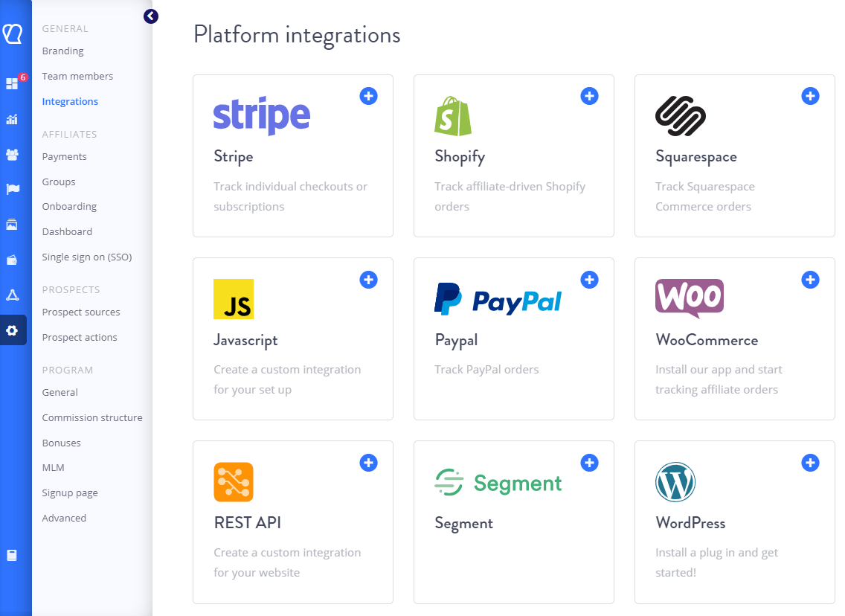Add the Squarespace integration via plus icon
845x616 pixels.
[811, 97]
